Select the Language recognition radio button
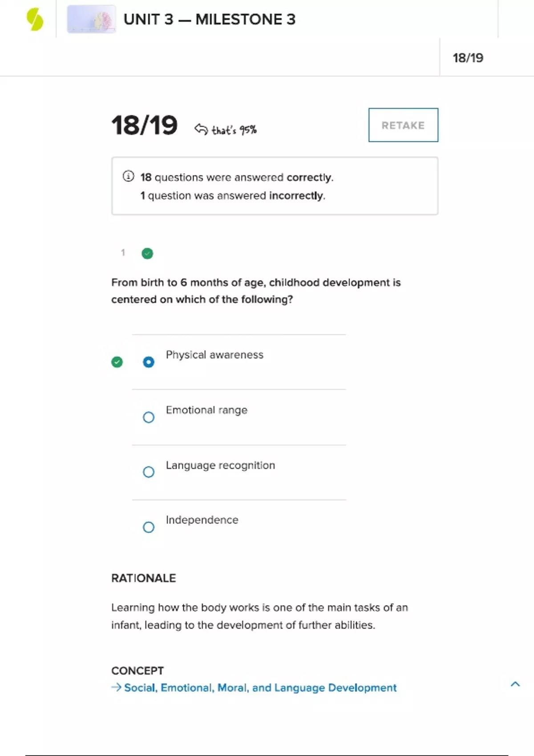Image resolution: width=534 pixels, height=756 pixels. tap(149, 472)
